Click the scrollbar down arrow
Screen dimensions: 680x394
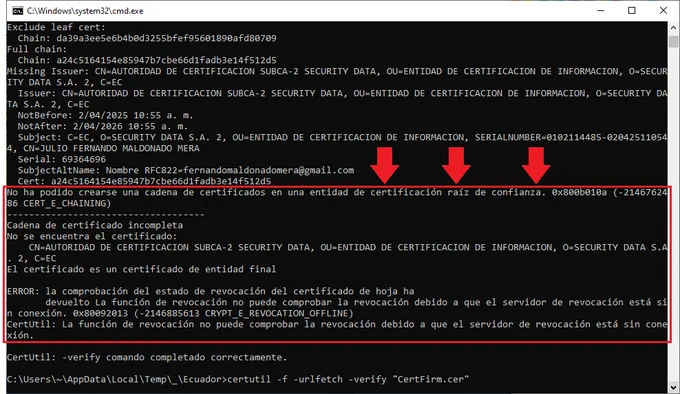point(673,387)
